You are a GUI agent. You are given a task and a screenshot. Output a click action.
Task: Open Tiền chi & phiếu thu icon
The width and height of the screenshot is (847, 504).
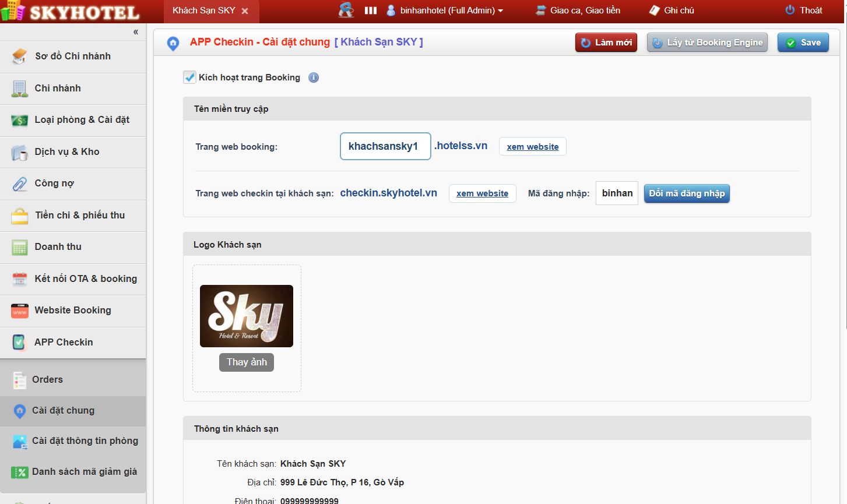(x=19, y=216)
